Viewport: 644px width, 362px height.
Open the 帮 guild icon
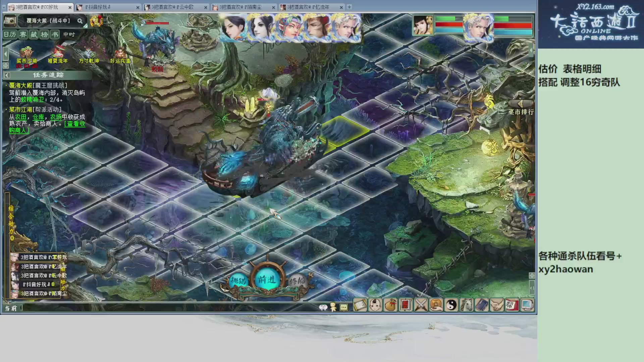(512, 305)
